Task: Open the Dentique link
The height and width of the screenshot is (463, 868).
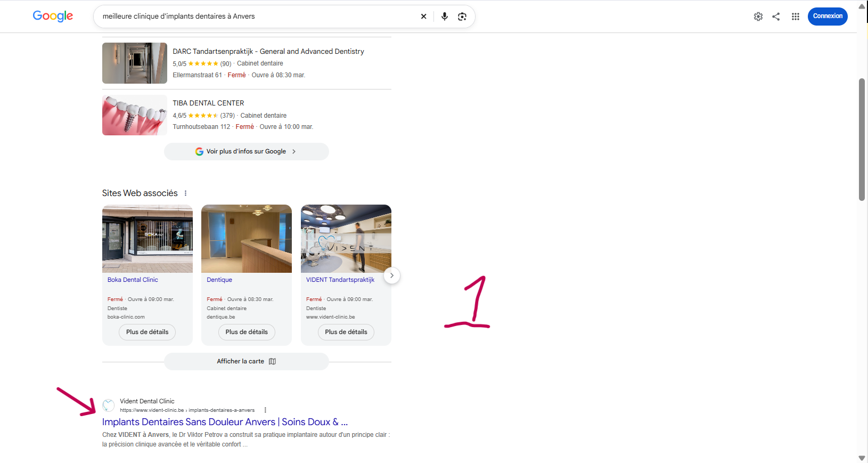Action: [x=219, y=280]
